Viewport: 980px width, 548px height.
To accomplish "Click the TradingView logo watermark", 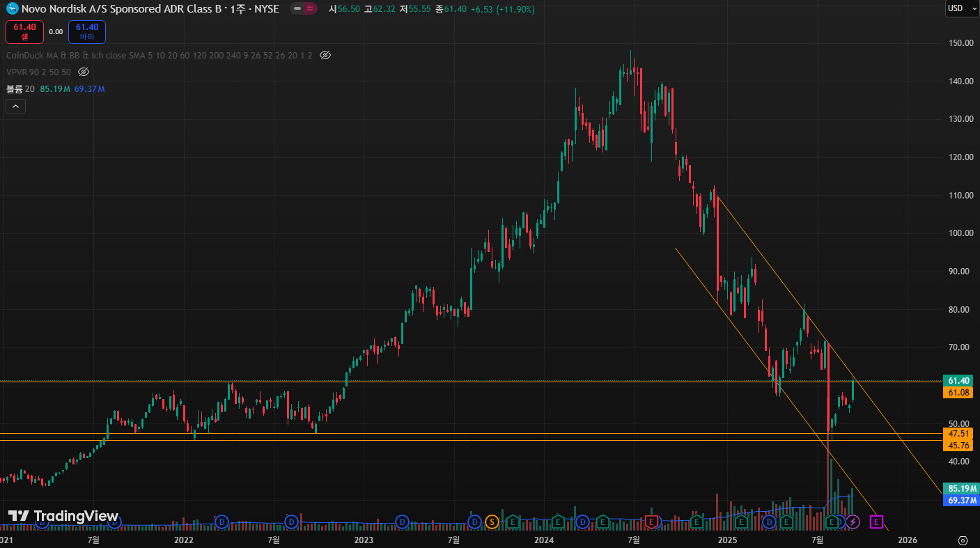I will point(63,516).
